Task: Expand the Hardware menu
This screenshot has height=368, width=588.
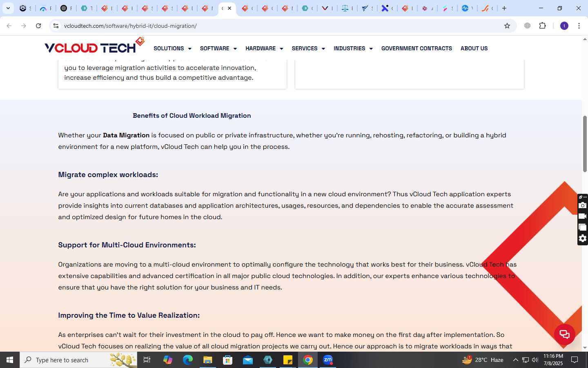Action: coord(264,48)
